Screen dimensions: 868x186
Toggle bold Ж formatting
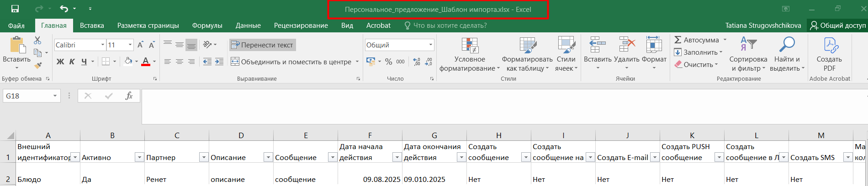click(x=60, y=62)
